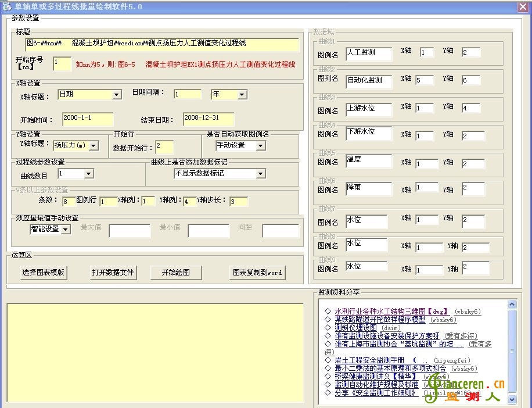
Task: Open link 测斜仪埋设图
Action: pos(355,328)
